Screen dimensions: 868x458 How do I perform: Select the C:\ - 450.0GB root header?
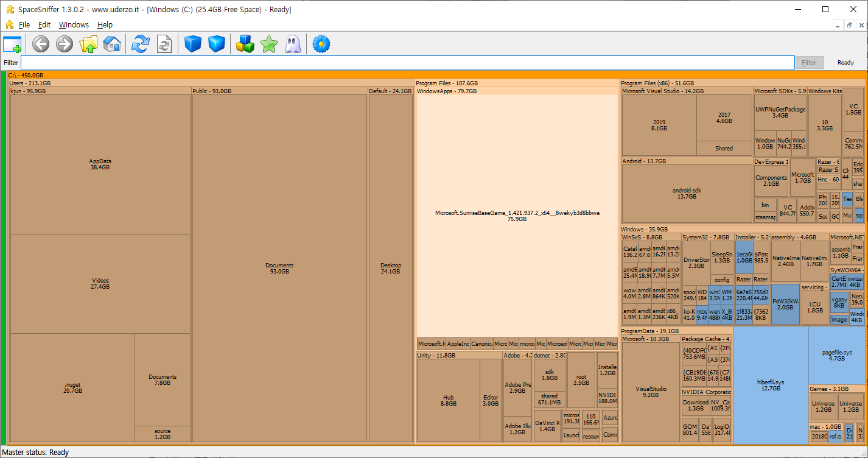(436, 76)
